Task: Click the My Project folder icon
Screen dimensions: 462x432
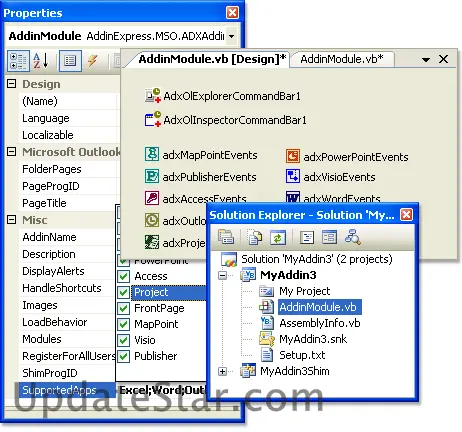Action: point(266,291)
